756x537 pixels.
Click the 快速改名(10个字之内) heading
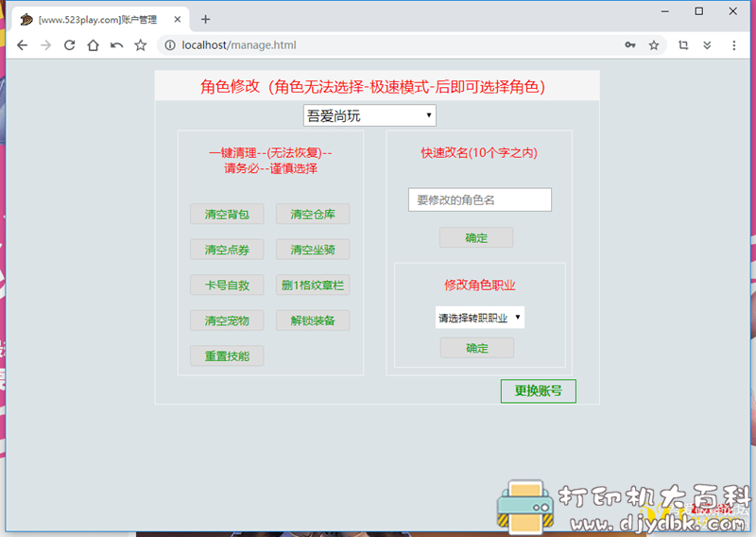click(x=479, y=153)
